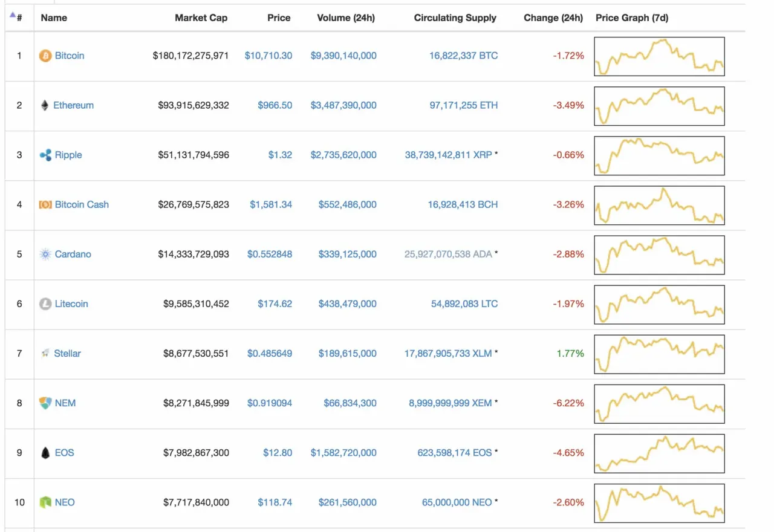Open Bitcoin Cash 7-day price graph

(x=659, y=206)
